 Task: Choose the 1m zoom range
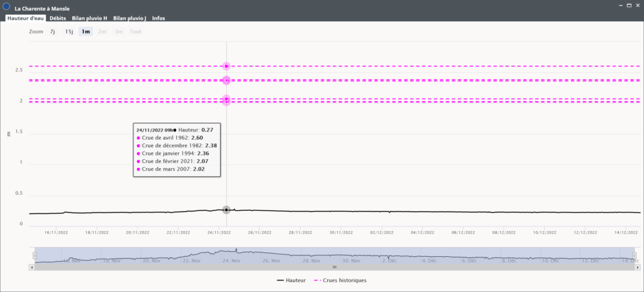[x=86, y=31]
